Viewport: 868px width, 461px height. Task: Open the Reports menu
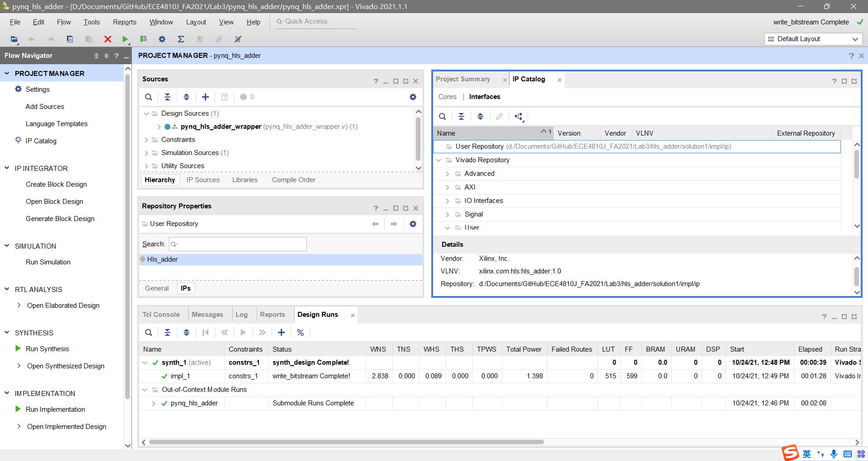pos(124,22)
